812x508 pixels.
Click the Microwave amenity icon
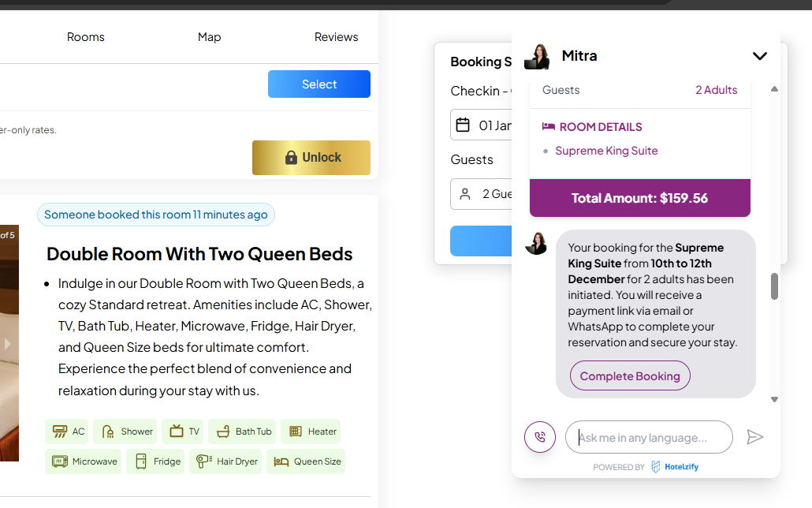coord(59,461)
